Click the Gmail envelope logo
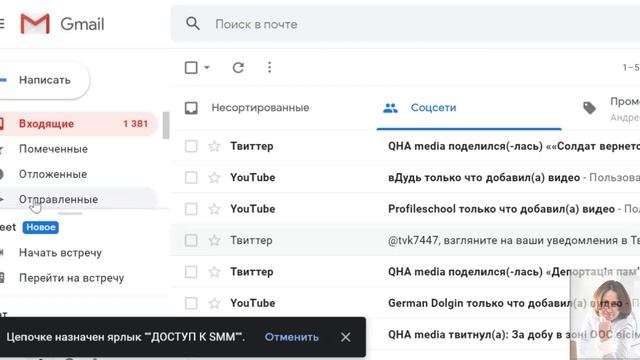 coord(35,24)
